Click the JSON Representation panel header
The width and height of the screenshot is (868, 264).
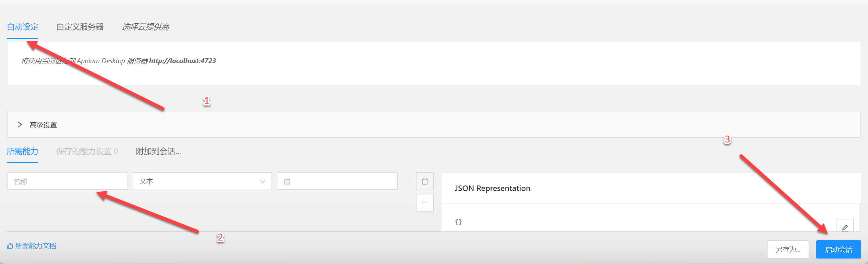(x=492, y=188)
